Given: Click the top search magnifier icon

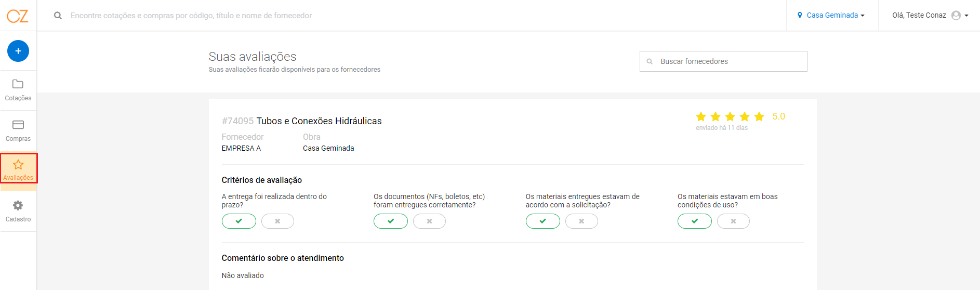Looking at the screenshot, I should point(58,16).
